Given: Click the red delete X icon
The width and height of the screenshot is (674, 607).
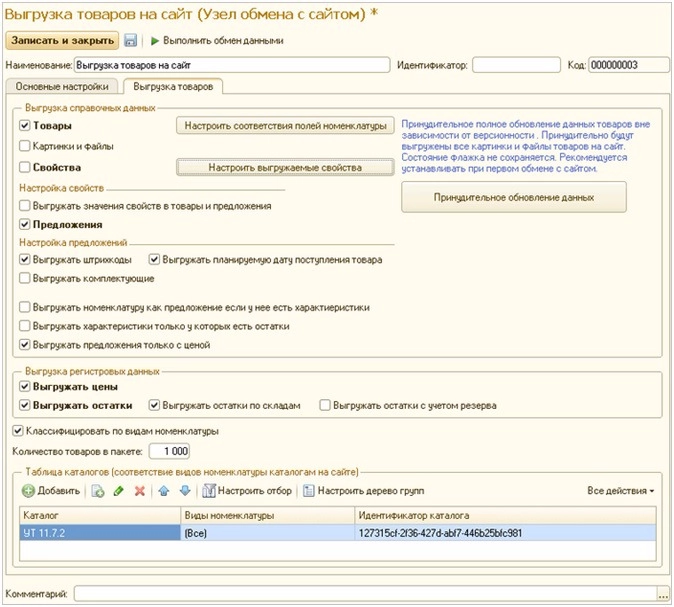Looking at the screenshot, I should point(140,491).
